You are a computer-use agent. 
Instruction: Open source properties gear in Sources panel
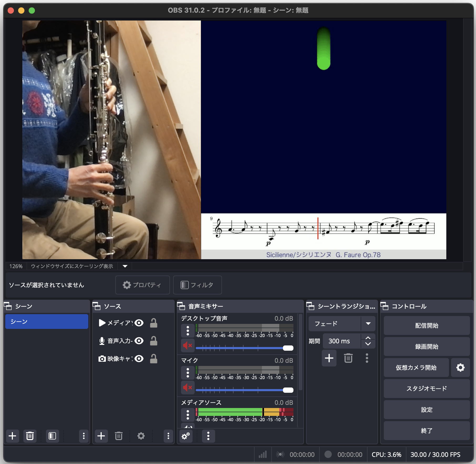click(x=141, y=436)
